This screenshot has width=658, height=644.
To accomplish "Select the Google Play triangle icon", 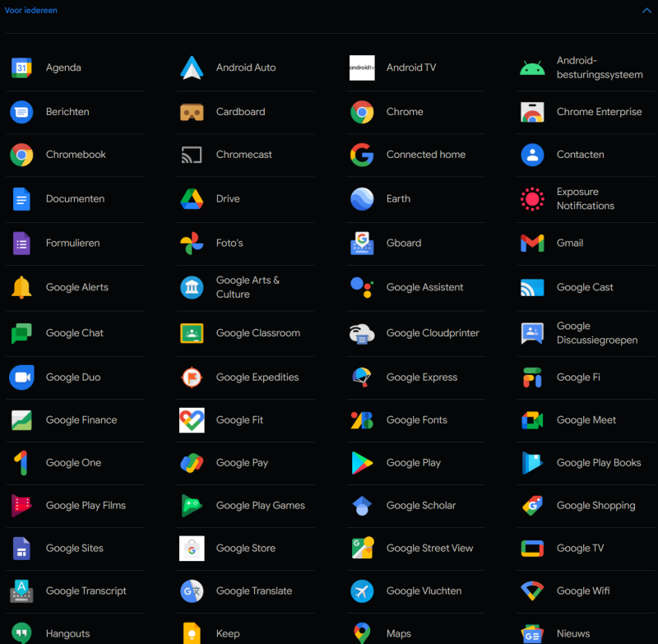I will (x=362, y=463).
